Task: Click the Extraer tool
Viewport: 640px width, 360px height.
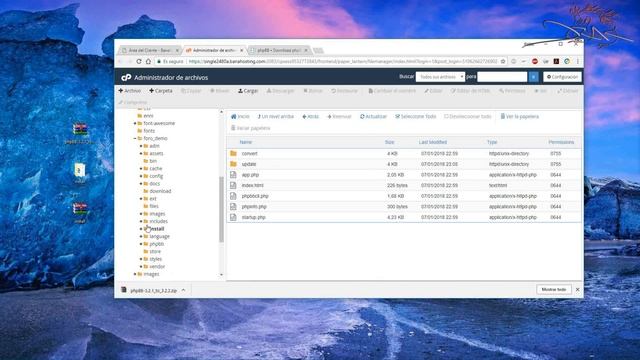Action: pyautogui.click(x=567, y=91)
